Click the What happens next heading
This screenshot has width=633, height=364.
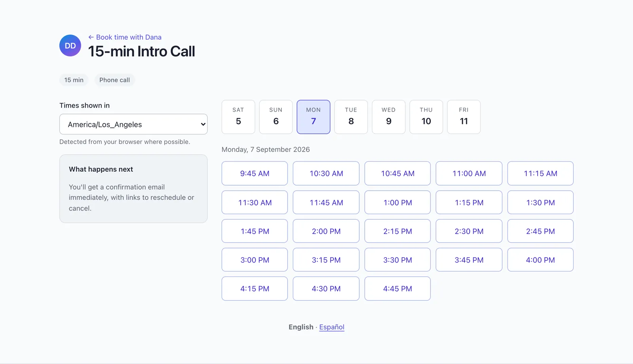coord(101,169)
